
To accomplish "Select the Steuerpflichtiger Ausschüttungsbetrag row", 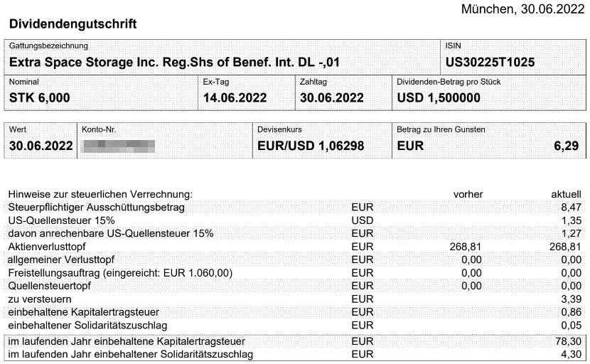I will pyautogui.click(x=294, y=208).
